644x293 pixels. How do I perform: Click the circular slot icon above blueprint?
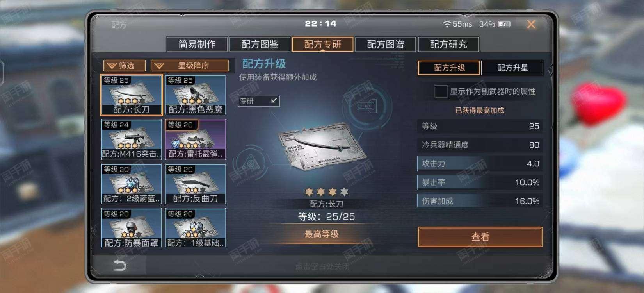pyautogui.click(x=366, y=106)
